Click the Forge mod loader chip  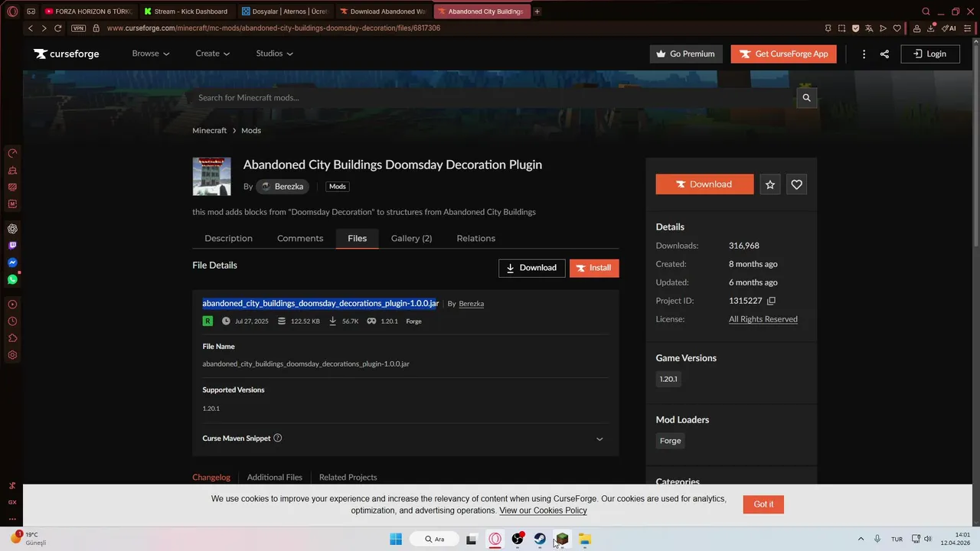[x=671, y=441]
